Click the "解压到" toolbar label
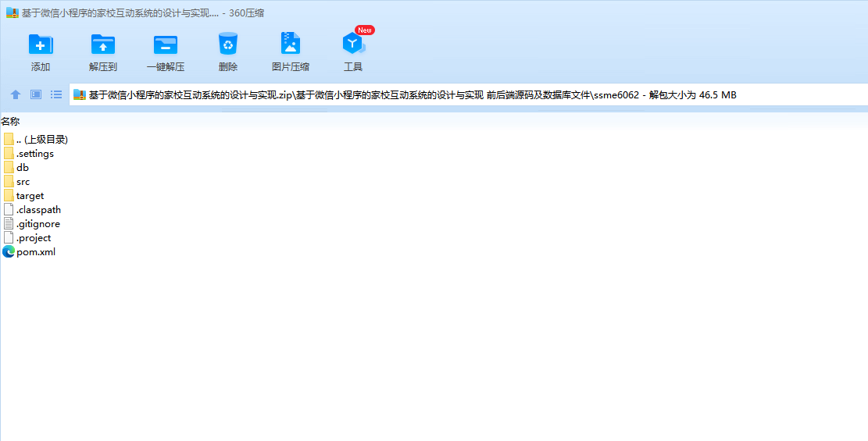Viewport: 868px width, 441px height. pos(103,67)
